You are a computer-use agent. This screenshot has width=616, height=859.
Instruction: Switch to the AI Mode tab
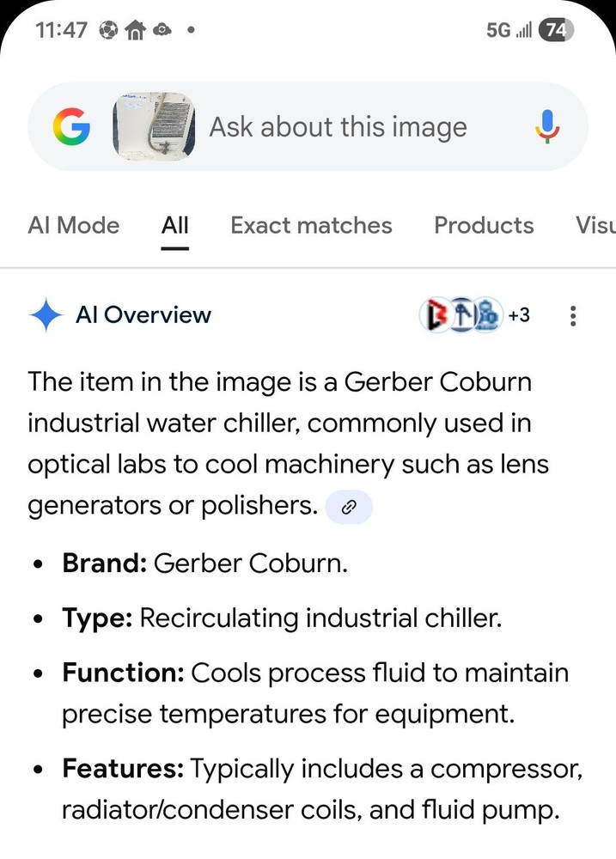click(x=73, y=225)
